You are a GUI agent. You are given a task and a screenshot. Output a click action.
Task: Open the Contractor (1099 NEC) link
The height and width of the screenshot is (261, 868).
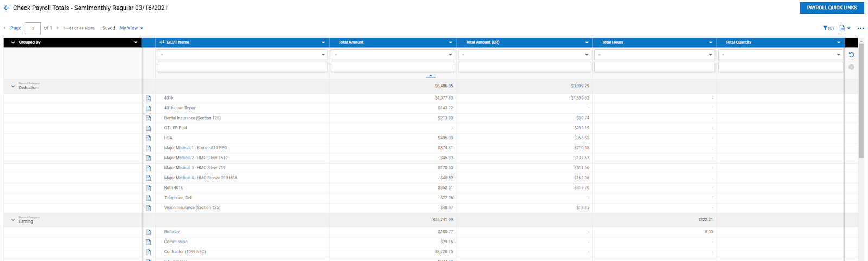(185, 252)
